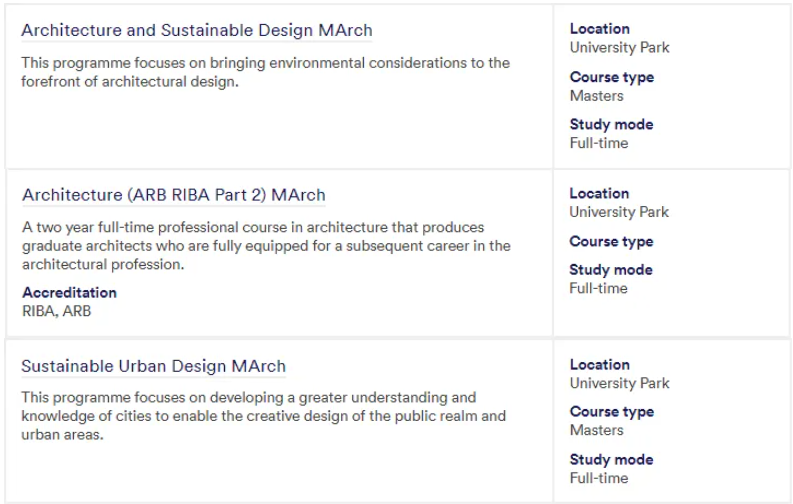
Task: Open Architecture (ARB RIBA Part 2) MArch link
Action: tap(174, 195)
